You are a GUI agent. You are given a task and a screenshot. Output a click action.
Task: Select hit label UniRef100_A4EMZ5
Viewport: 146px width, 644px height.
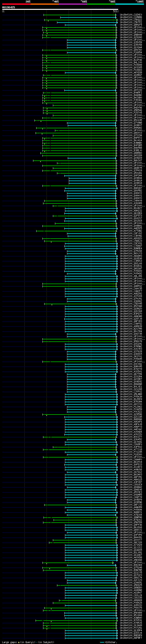tap(131, 228)
